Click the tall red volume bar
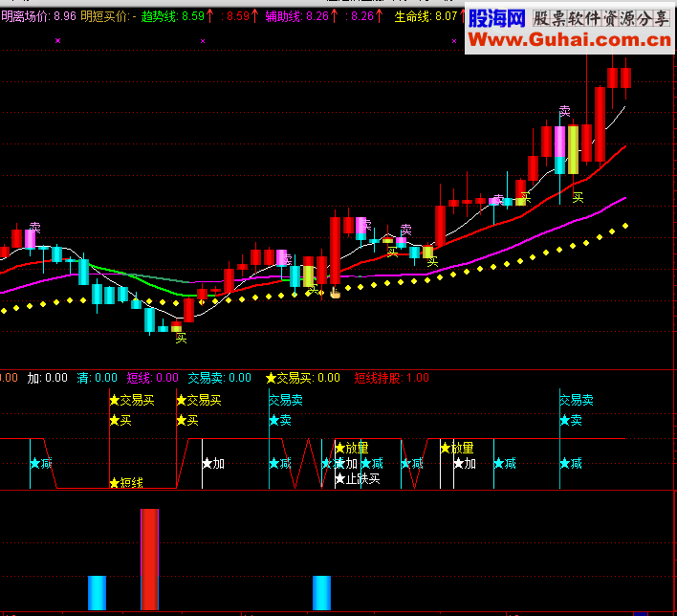677x616 pixels. click(x=149, y=560)
